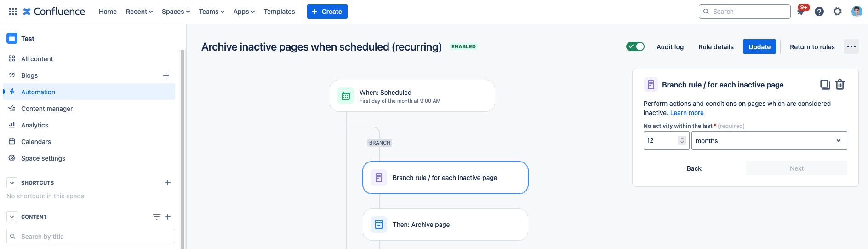Adjust the inactivity number stepper
Image resolution: width=868 pixels, height=249 pixels.
point(682,140)
